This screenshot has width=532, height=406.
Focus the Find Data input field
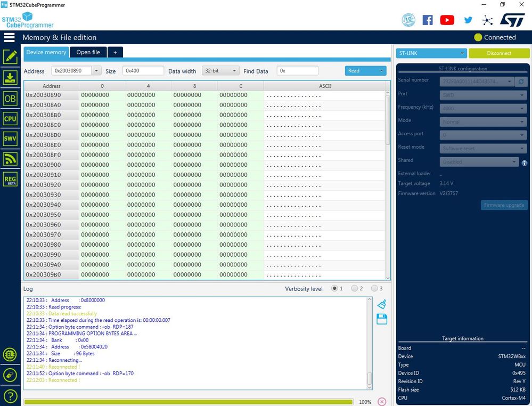[298, 71]
